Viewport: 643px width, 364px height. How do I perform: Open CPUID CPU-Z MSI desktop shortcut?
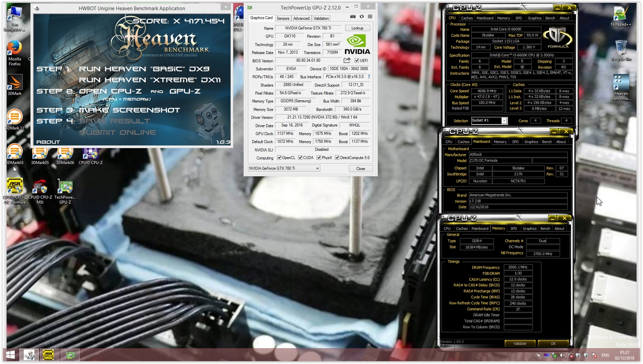[40, 191]
